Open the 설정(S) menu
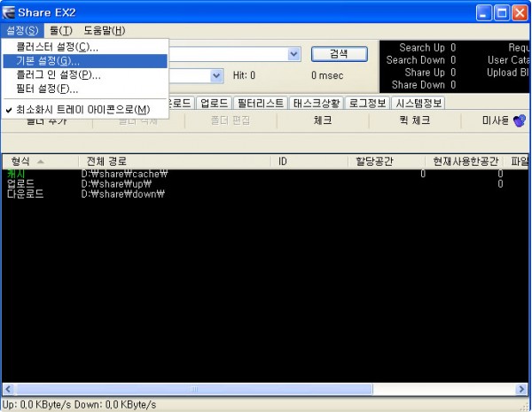 22,30
